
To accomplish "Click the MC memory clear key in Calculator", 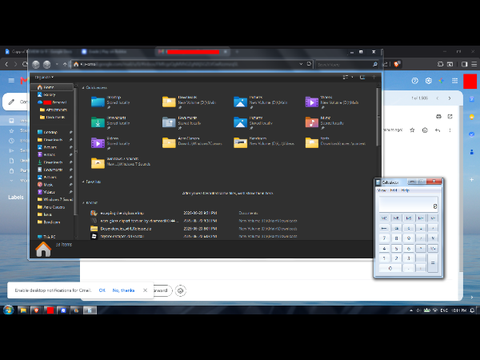I will click(384, 218).
